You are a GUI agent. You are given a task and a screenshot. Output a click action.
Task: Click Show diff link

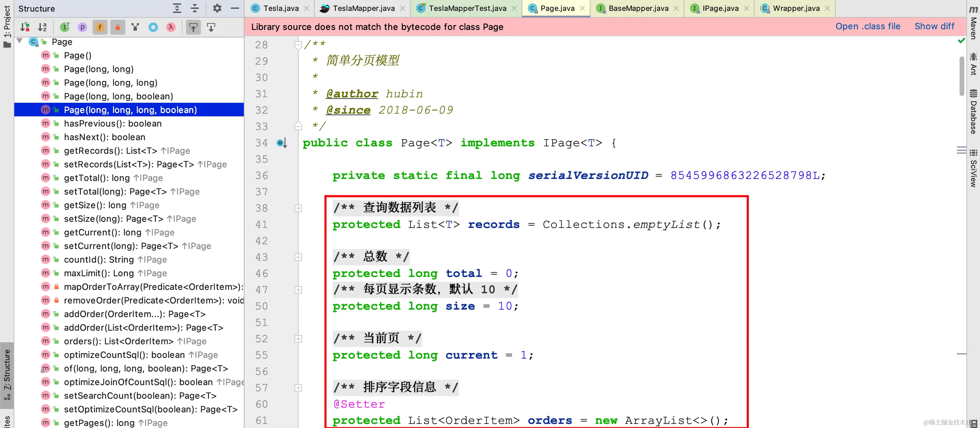(x=934, y=27)
